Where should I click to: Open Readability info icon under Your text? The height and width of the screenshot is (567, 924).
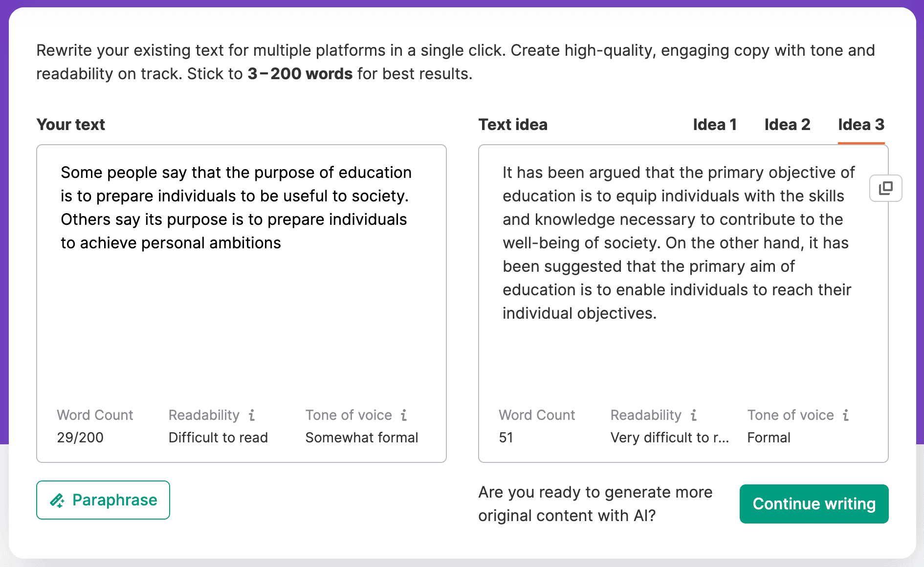coord(252,415)
